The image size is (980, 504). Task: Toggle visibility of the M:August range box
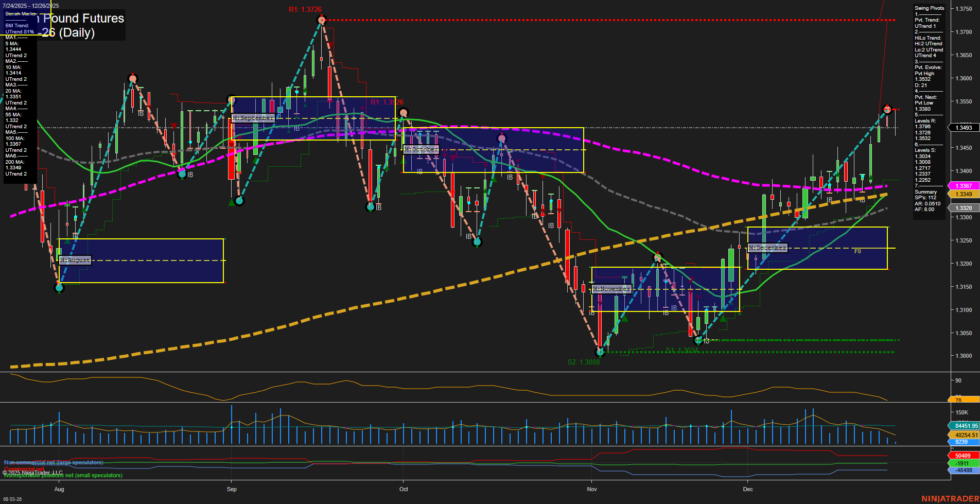(x=76, y=260)
